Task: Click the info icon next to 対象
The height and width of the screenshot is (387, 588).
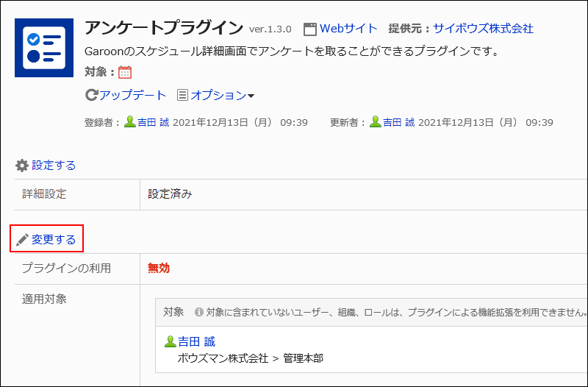Action: [x=199, y=312]
